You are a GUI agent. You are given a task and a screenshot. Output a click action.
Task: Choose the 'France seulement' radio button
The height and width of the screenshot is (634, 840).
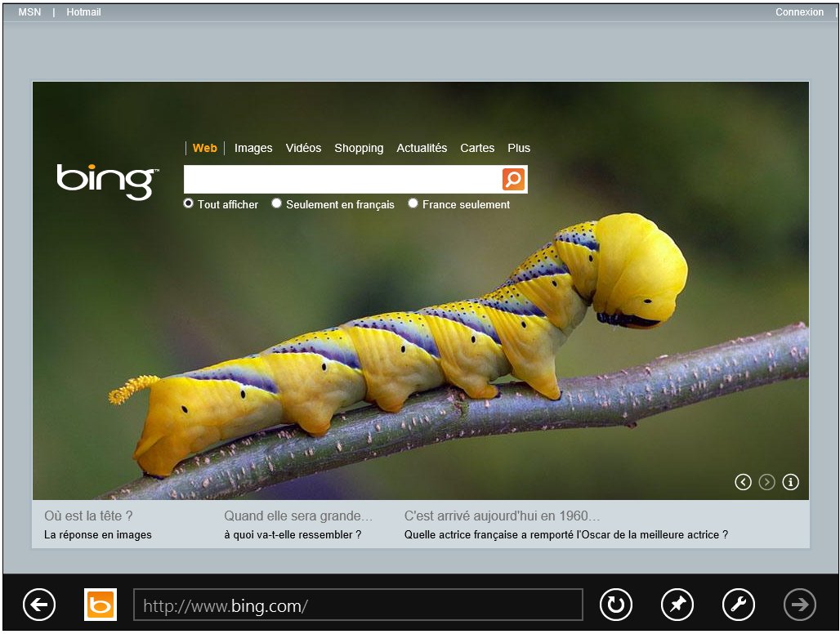point(413,203)
